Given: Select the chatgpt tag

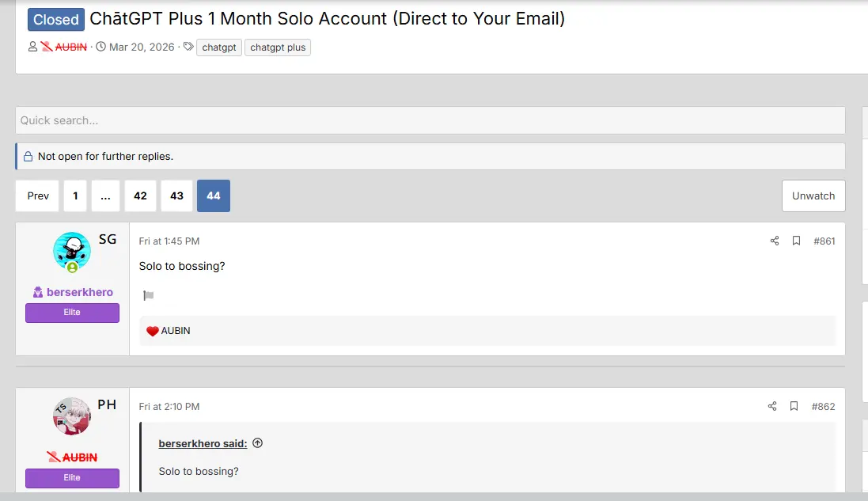Looking at the screenshot, I should (x=219, y=47).
